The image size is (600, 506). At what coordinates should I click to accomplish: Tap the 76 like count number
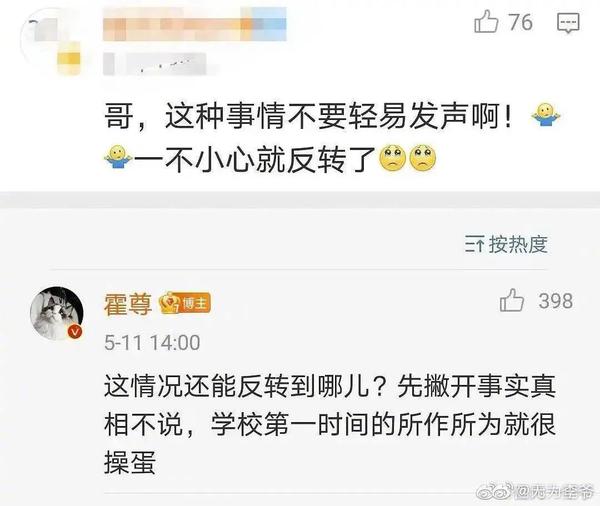pyautogui.click(x=520, y=22)
